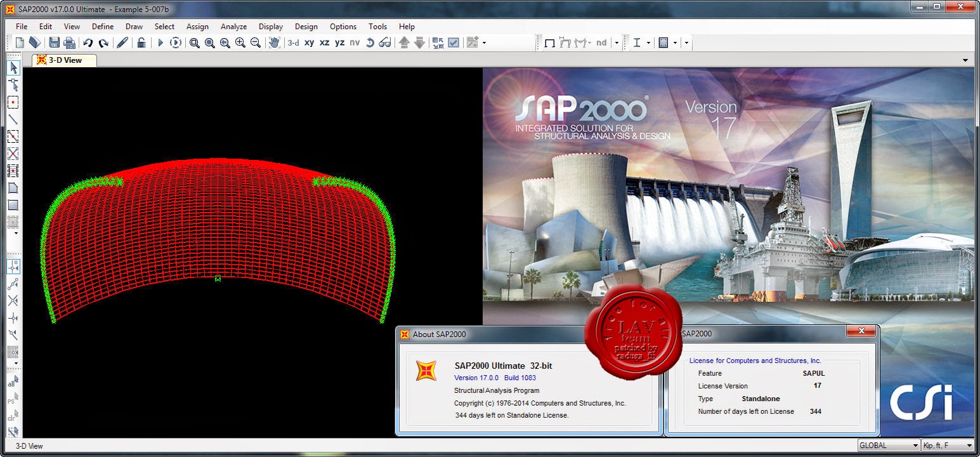Click the concrete section design icon
980x457 pixels.
(663, 43)
